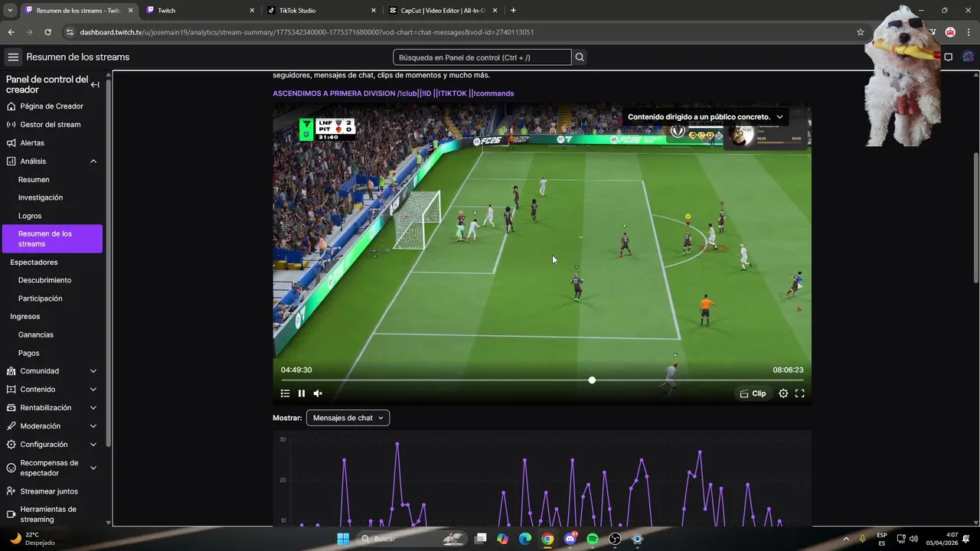Open Logros page

30,216
